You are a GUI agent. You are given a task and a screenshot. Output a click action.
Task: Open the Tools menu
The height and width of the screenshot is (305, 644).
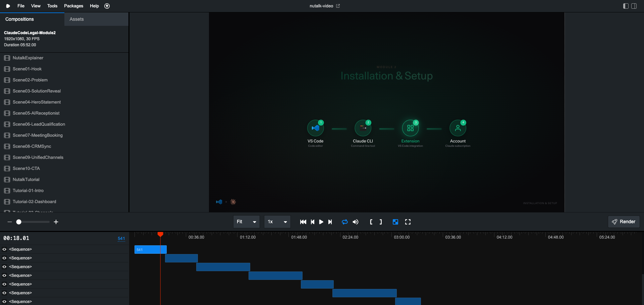click(x=52, y=6)
